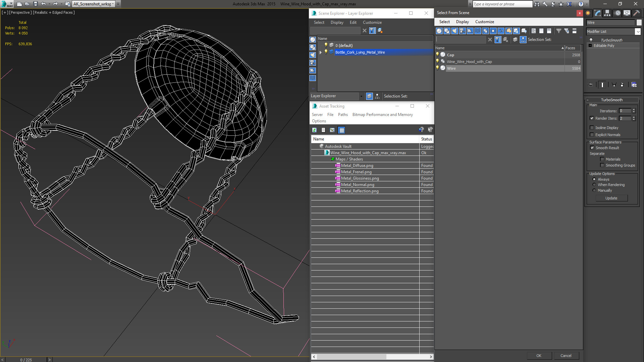Toggle Display Helpers filter in Select From Scene
The image size is (644, 362).
coord(470,31)
